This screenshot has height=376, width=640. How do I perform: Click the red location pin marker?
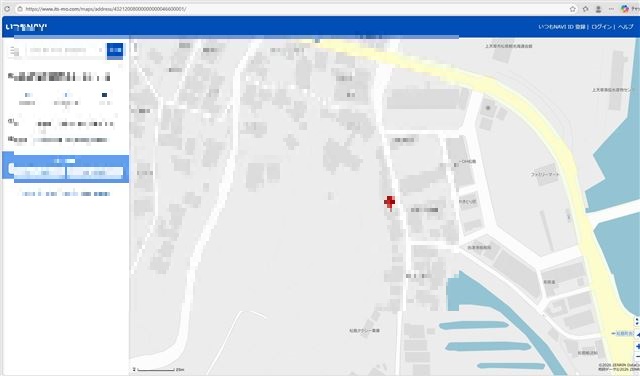click(390, 202)
